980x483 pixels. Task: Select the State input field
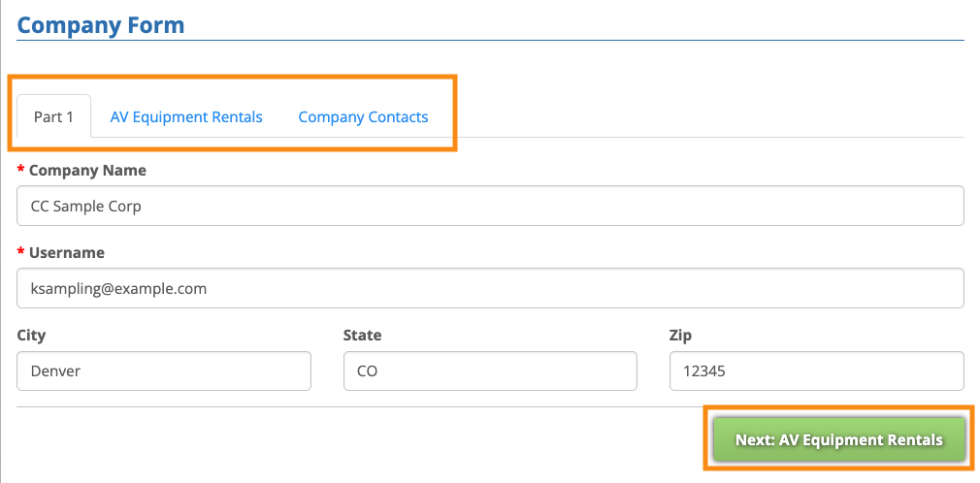[490, 370]
